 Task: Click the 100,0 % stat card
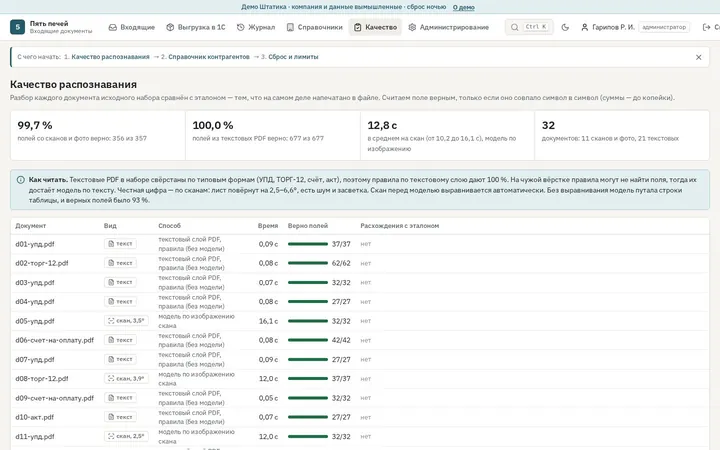[x=273, y=135]
